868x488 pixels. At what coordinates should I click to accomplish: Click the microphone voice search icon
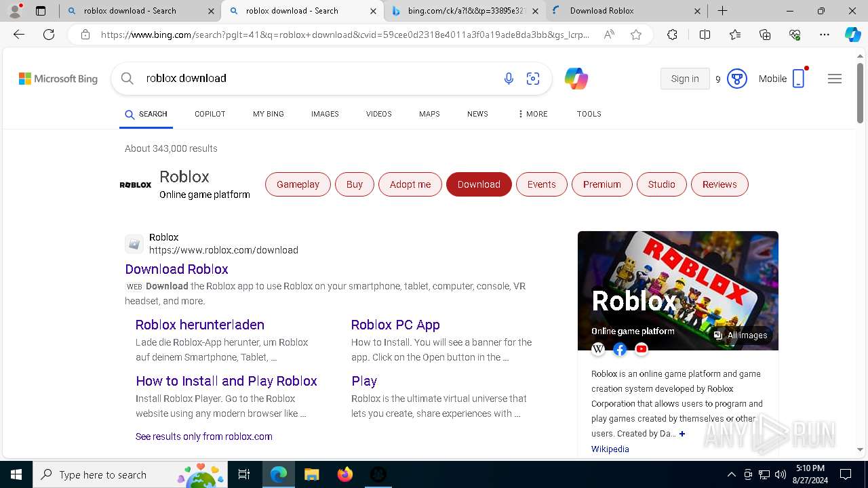pos(509,79)
